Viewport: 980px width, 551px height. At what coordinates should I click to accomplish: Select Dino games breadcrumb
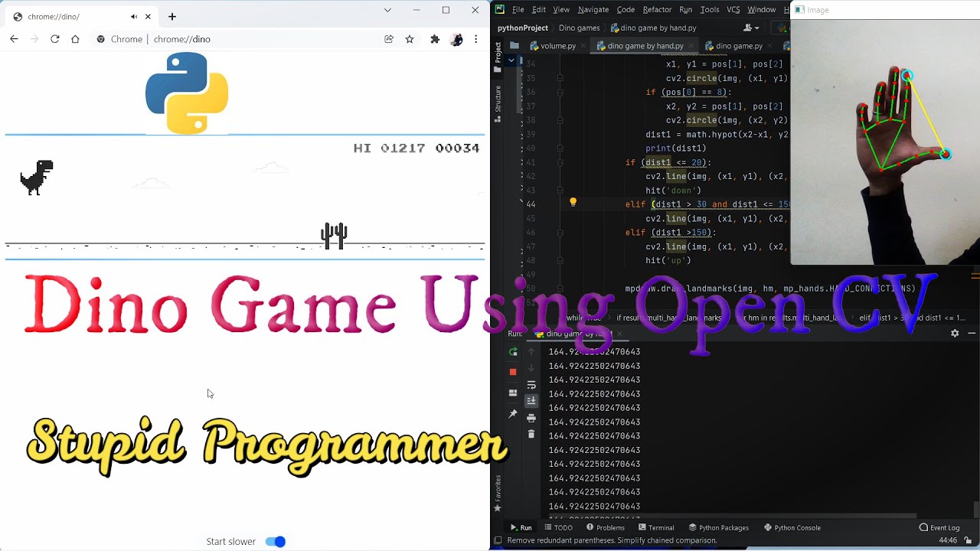pos(579,28)
